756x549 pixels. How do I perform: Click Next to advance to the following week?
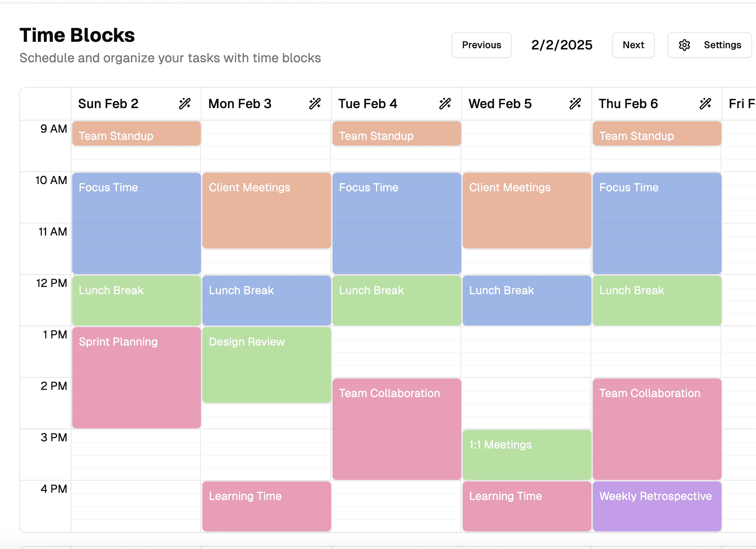tap(633, 45)
